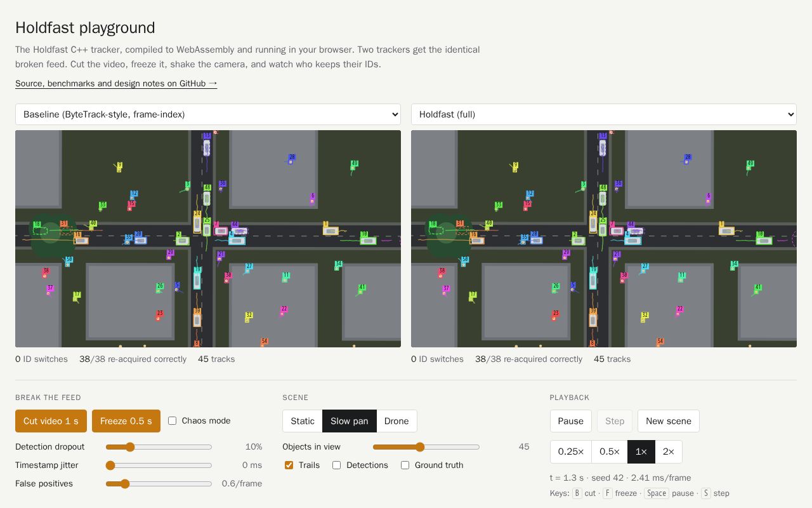This screenshot has height=508, width=812.
Task: Set playback speed to 1×
Action: [x=641, y=451]
